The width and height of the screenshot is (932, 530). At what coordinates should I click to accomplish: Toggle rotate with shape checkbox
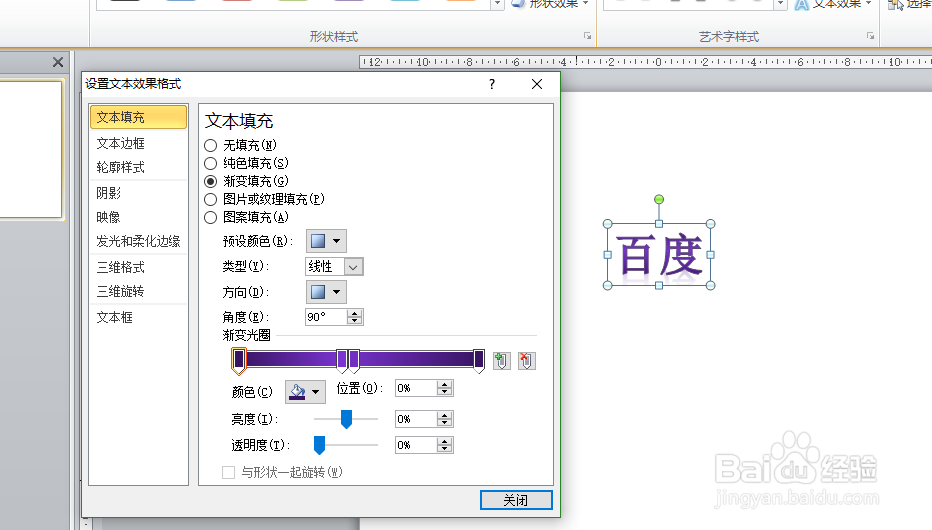click(228, 472)
